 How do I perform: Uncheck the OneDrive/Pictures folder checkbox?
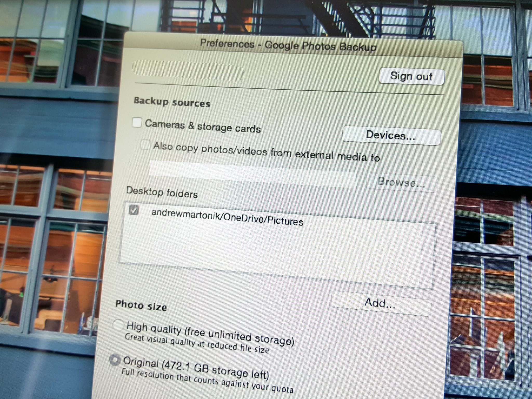[x=134, y=210]
